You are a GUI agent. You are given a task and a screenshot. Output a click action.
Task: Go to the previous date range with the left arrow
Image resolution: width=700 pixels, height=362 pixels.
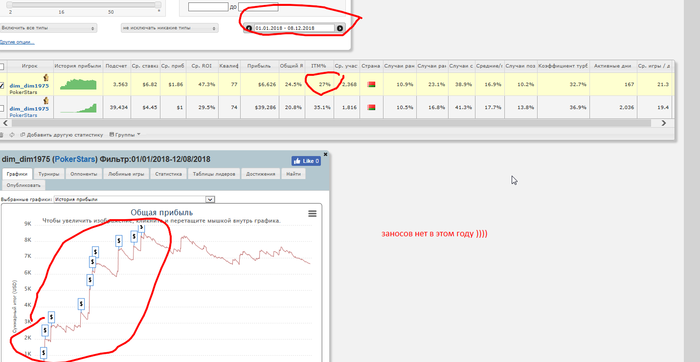(249, 28)
